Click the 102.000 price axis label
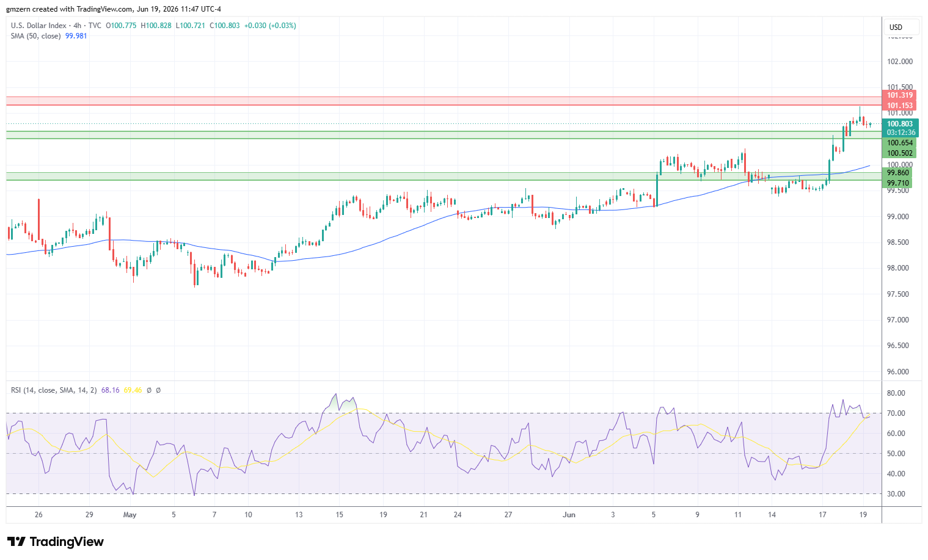Image resolution: width=928 pixels, height=560 pixels. (900, 62)
